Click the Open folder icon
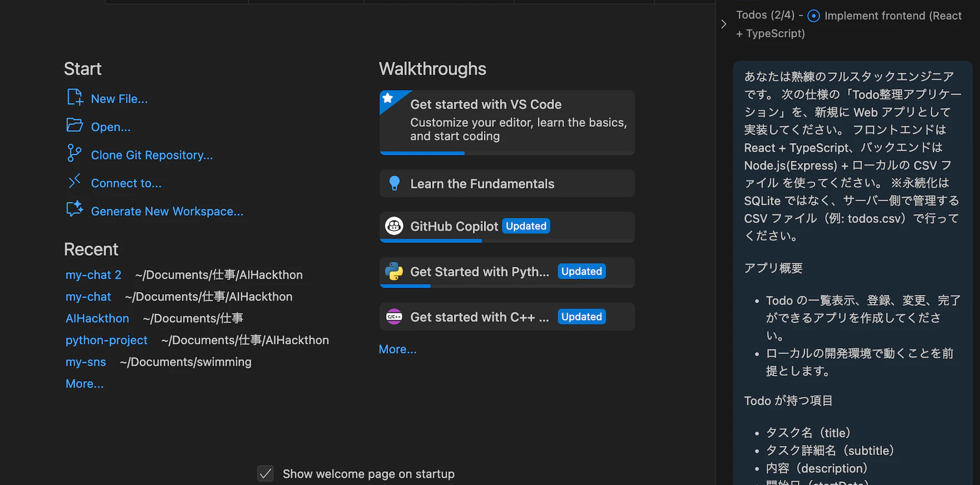This screenshot has height=485, width=980. [x=75, y=126]
